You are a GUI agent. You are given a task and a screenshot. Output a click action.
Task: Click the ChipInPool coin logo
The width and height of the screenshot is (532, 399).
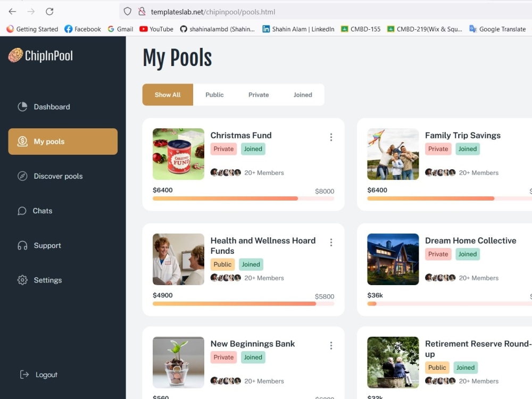pos(15,55)
